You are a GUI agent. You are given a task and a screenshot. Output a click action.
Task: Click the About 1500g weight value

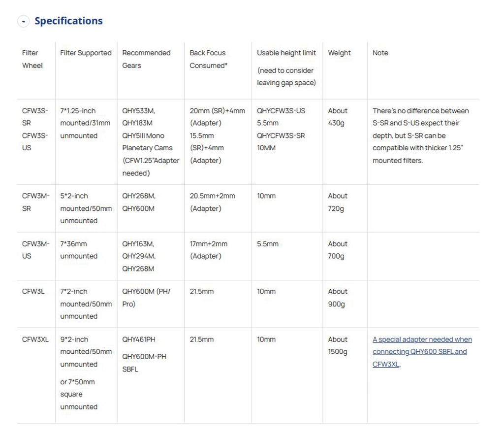[x=338, y=345]
